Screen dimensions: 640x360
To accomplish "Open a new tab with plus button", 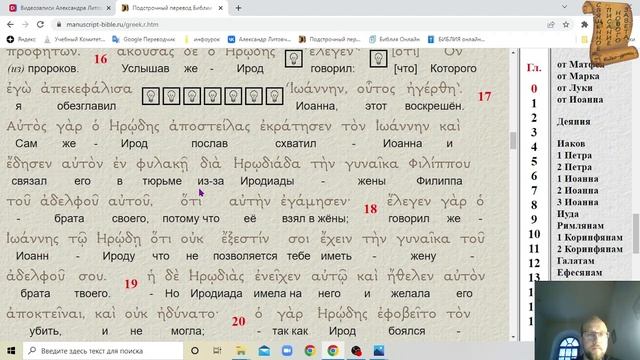I will tap(238, 8).
